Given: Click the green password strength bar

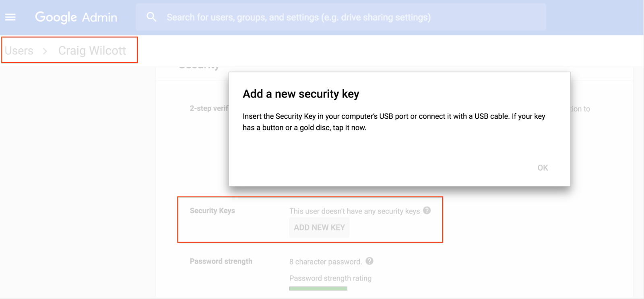Looking at the screenshot, I should coord(318,288).
